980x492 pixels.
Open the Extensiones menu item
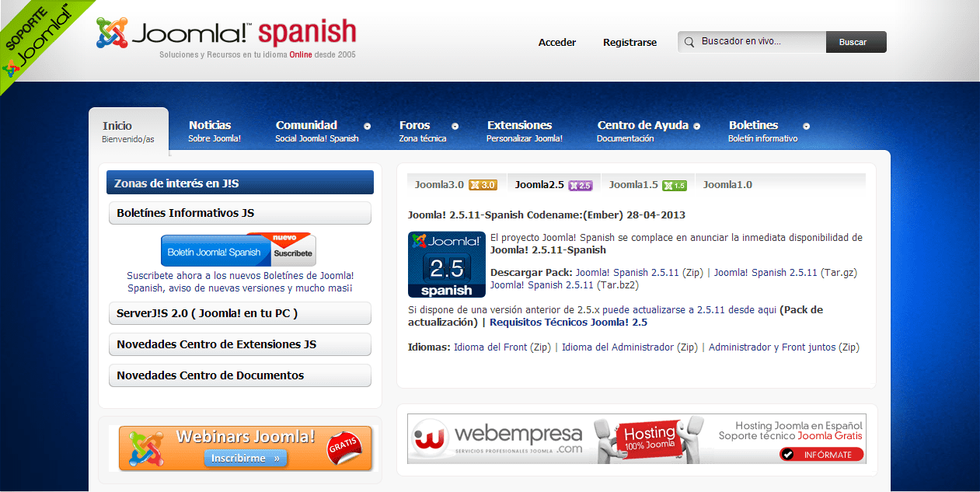(525, 131)
